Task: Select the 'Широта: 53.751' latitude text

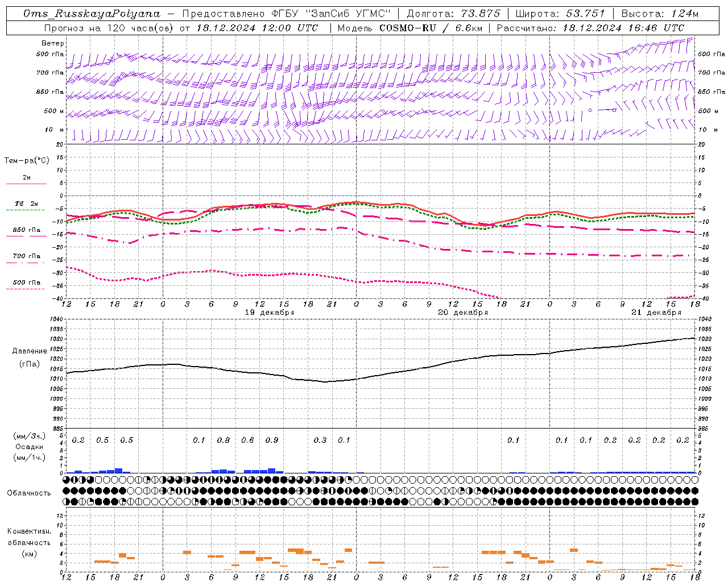Action: pos(560,14)
